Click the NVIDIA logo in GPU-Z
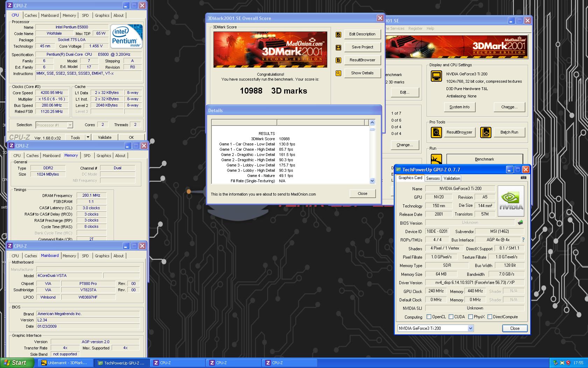588x368 pixels. [x=511, y=201]
